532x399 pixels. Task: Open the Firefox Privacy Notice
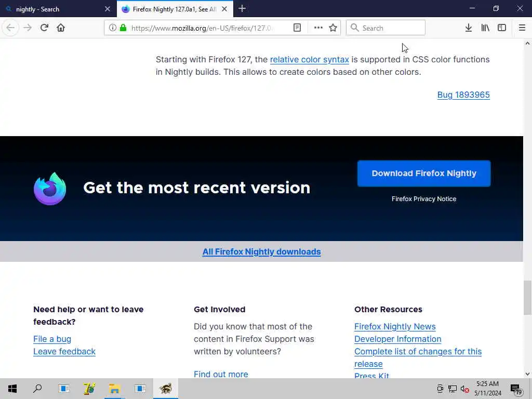(x=424, y=199)
